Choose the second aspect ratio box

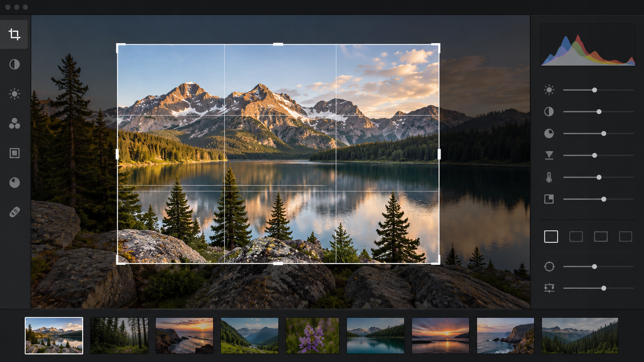(576, 237)
